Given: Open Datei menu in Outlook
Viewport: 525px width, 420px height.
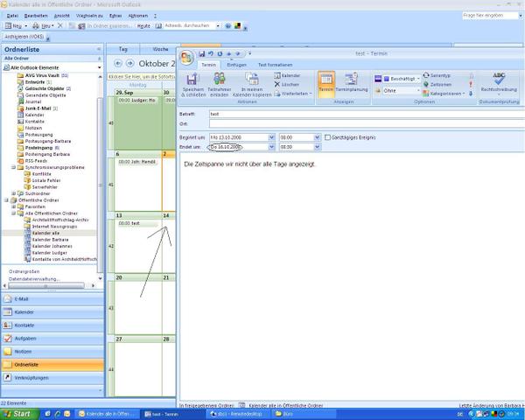Looking at the screenshot, I should [x=12, y=16].
